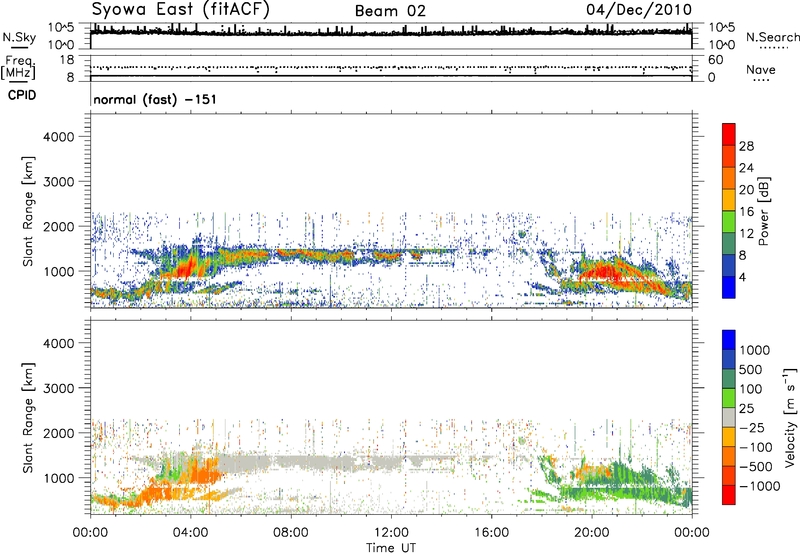Click the "28" tick on the power colorbar
800x554 pixels.
coord(746,146)
